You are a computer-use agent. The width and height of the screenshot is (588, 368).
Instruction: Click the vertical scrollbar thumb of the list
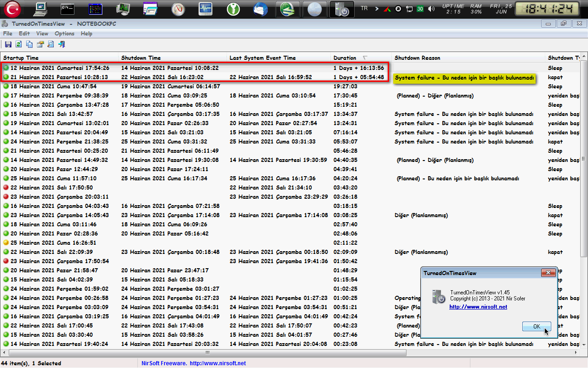[x=584, y=159]
